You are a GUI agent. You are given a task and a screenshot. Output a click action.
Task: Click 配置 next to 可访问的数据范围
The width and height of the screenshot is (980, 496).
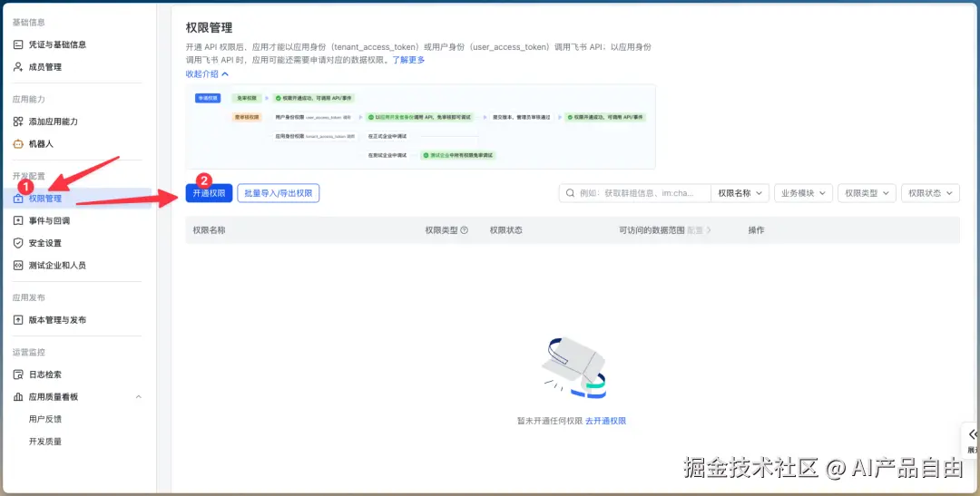pos(699,230)
